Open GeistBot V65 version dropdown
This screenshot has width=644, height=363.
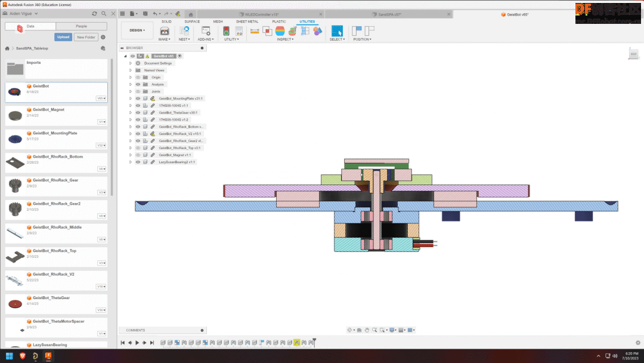point(101,99)
